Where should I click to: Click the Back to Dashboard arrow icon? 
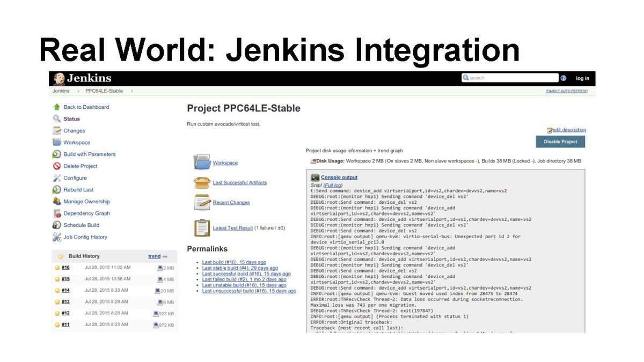coord(57,107)
